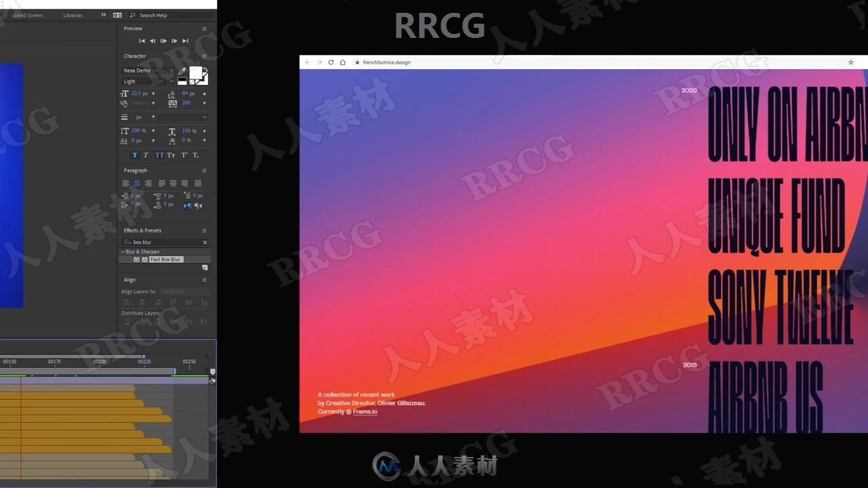Bookmark this page with the star
868x488 pixels.
[851, 62]
